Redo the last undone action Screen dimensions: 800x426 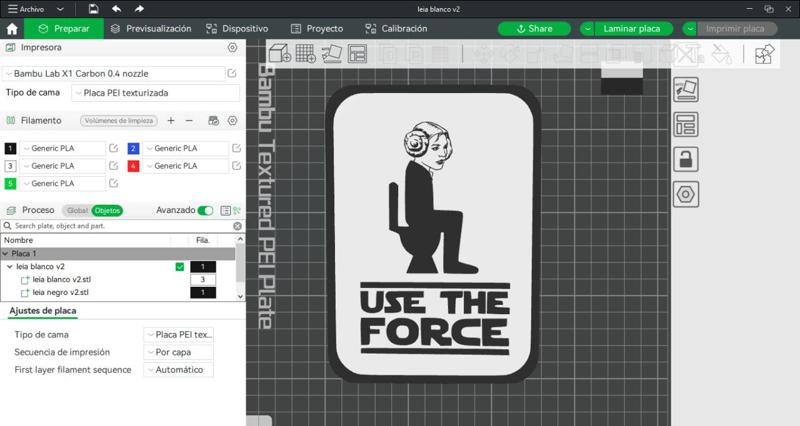click(x=139, y=9)
